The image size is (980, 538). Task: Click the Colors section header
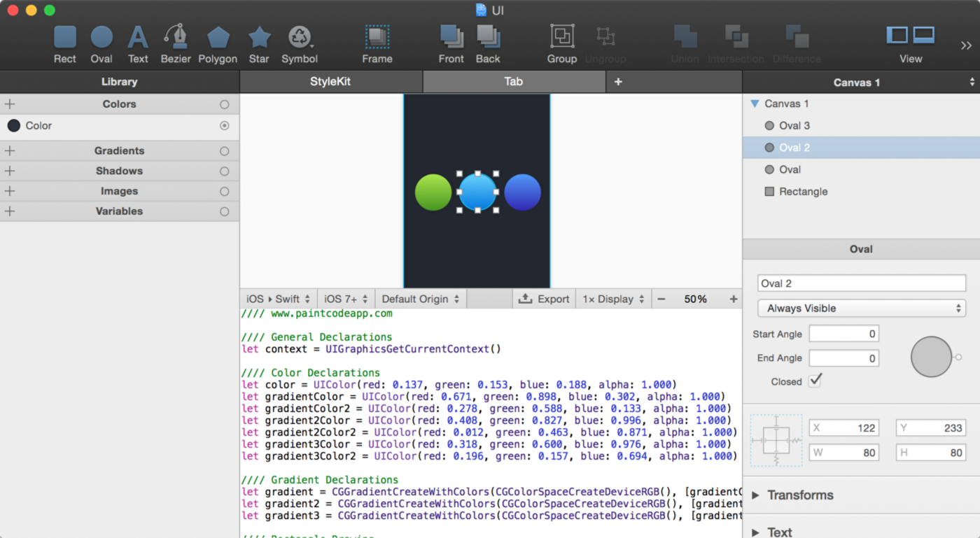point(119,104)
